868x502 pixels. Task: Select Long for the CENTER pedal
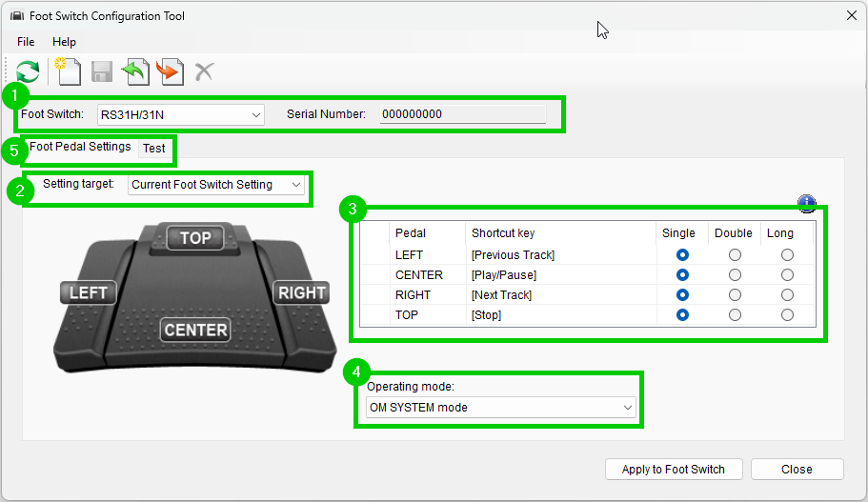coord(787,275)
